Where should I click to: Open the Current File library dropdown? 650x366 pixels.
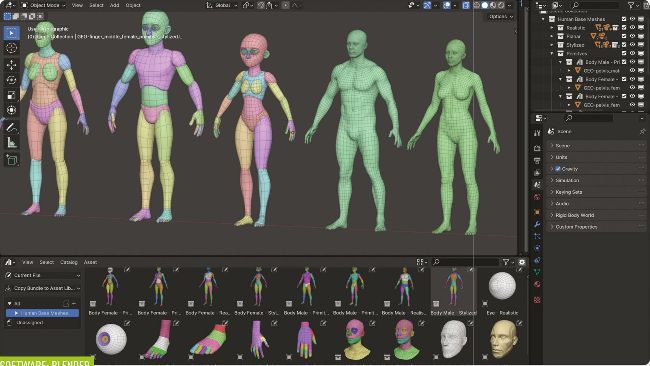click(42, 275)
